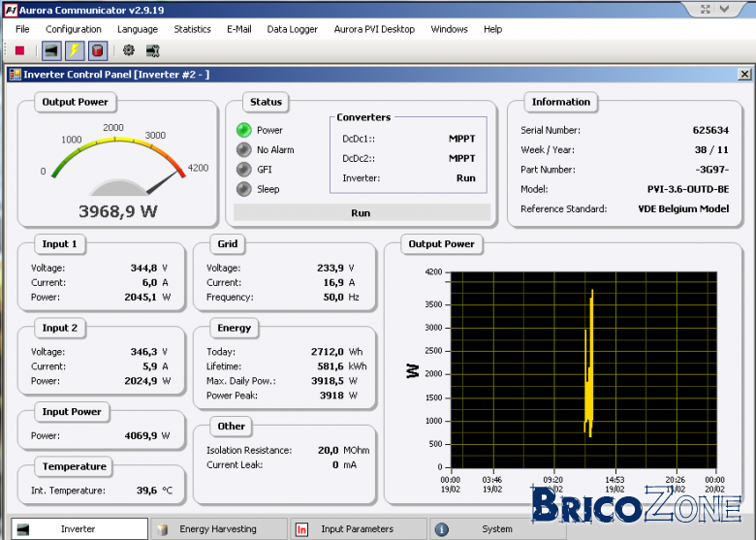Click total input power 4069,9

point(141,436)
